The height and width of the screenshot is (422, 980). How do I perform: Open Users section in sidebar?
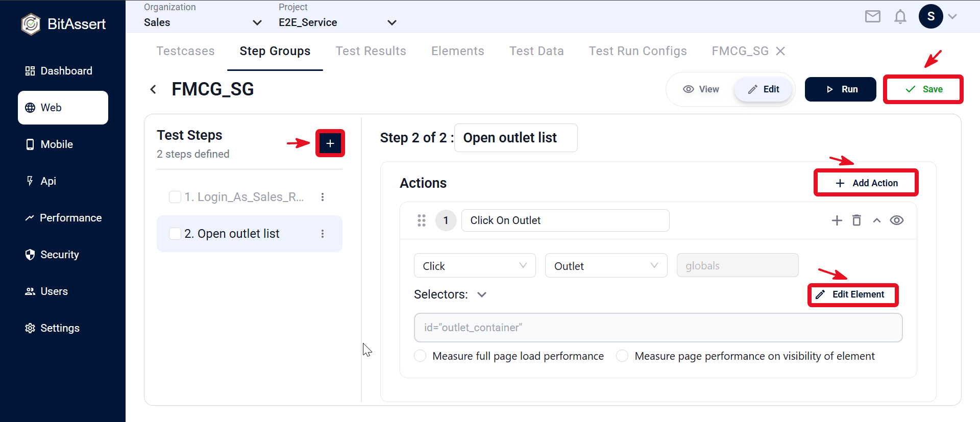coord(63,291)
